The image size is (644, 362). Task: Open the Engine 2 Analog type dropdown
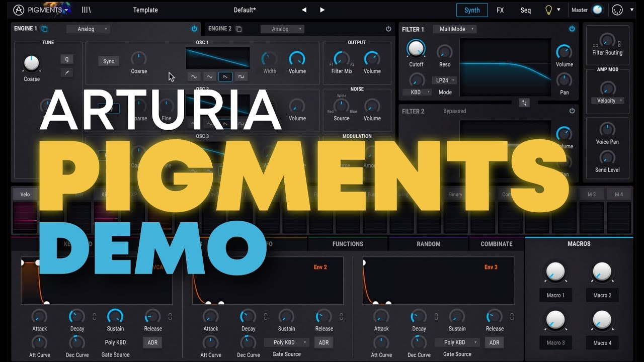282,29
